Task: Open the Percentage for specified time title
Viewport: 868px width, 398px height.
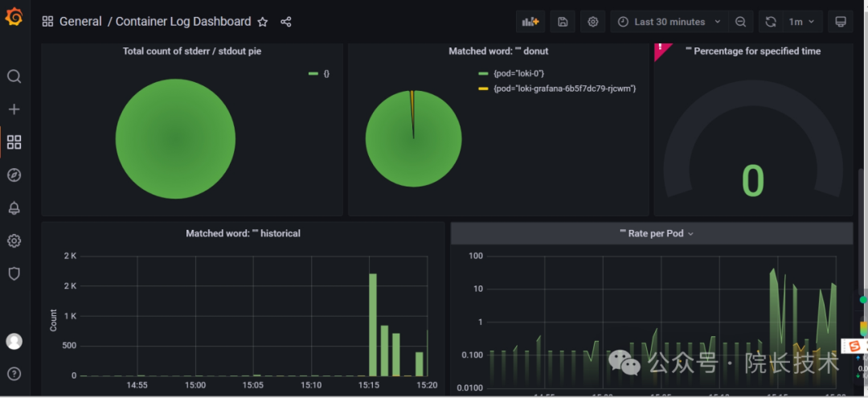Action: coord(753,51)
